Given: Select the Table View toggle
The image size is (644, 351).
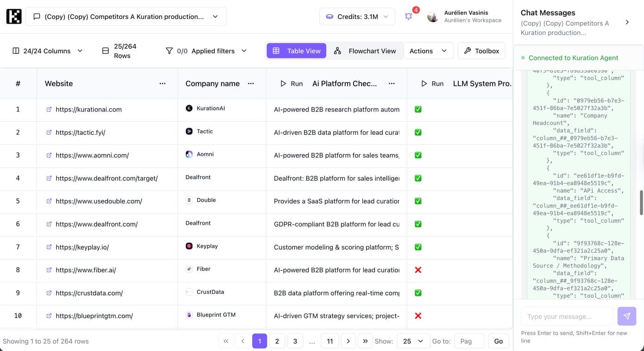Looking at the screenshot, I should (297, 51).
